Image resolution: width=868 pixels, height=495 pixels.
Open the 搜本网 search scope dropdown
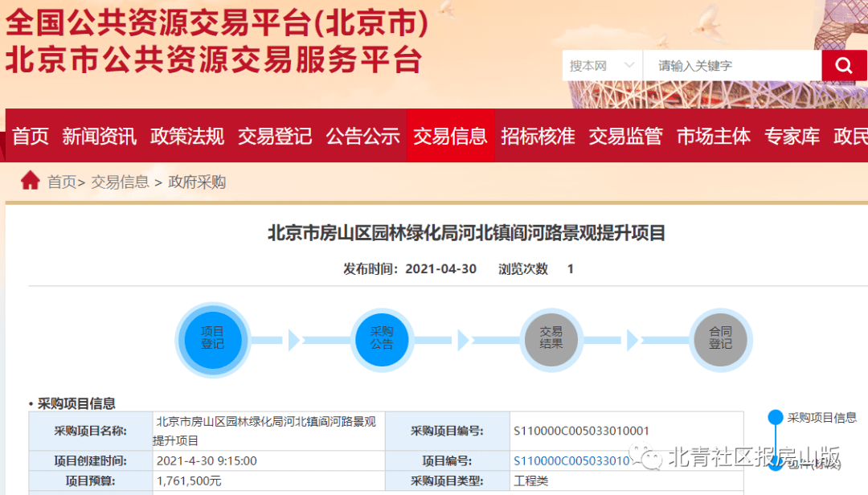602,66
